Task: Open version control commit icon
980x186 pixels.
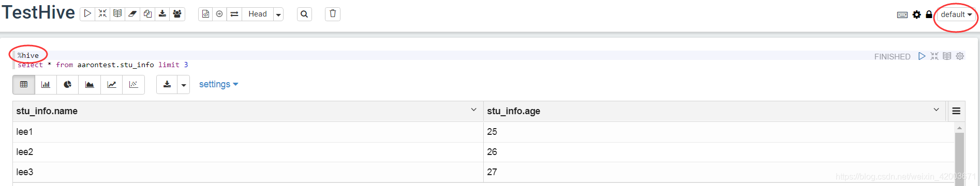Action: click(x=205, y=14)
